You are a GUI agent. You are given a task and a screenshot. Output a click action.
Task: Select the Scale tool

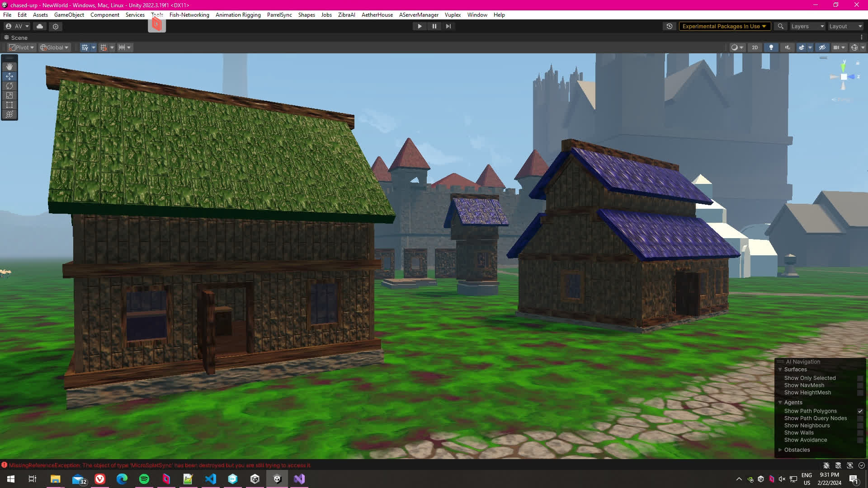coord(9,95)
